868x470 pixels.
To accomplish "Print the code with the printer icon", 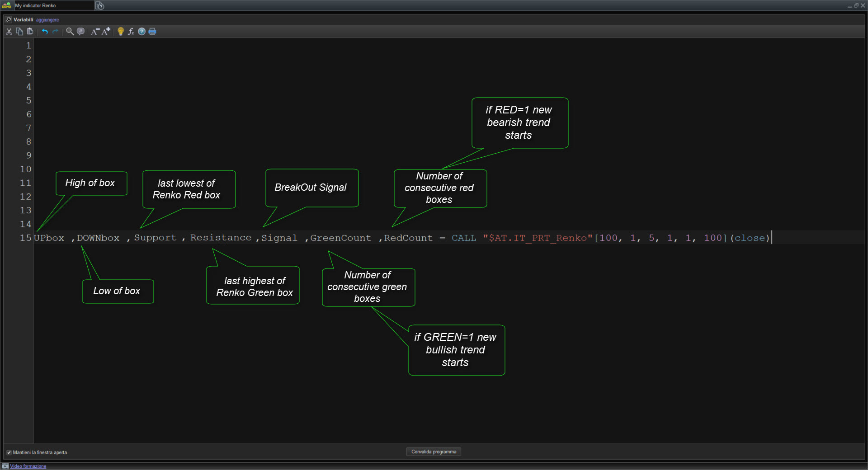I will pyautogui.click(x=152, y=31).
